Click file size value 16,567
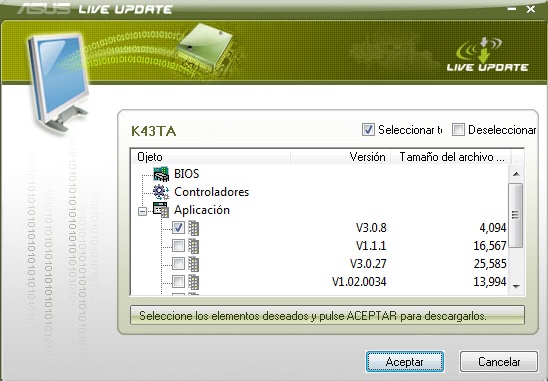Screen dimensions: 548x381 pos(490,246)
